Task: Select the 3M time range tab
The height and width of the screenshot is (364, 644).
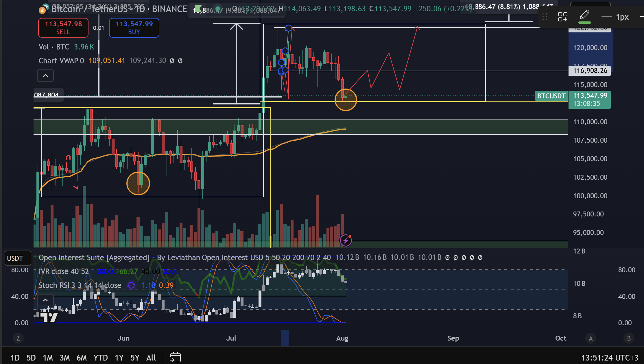Action: (x=65, y=358)
